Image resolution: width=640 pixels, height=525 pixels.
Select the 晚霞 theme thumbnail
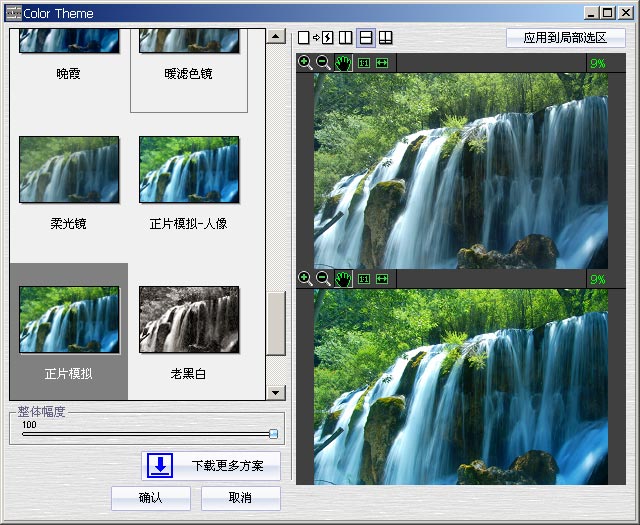click(69, 40)
